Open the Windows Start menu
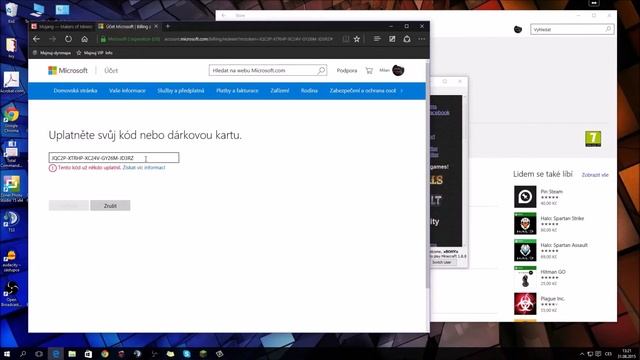The image size is (640, 360). pyautogui.click(x=7, y=353)
